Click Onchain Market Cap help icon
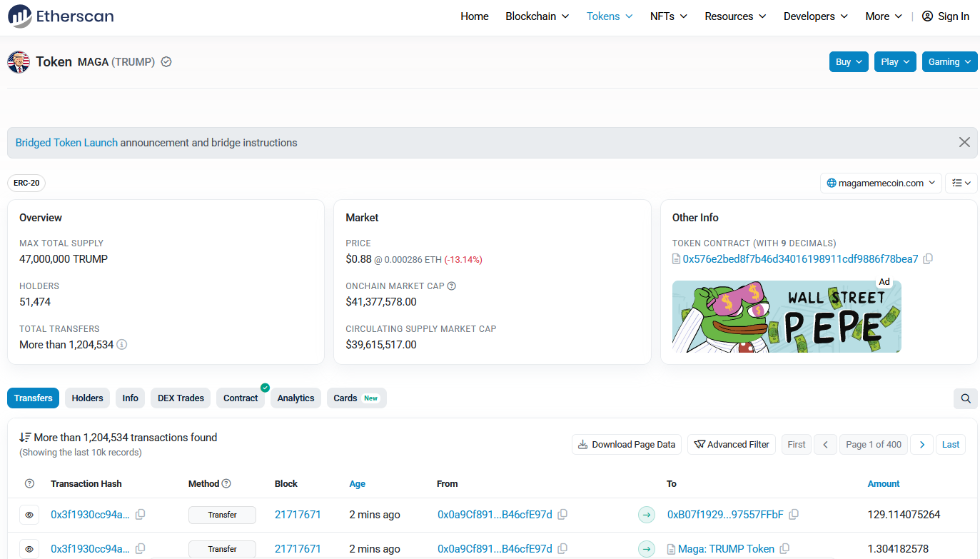Viewport: 980px width, 559px height. (x=451, y=286)
